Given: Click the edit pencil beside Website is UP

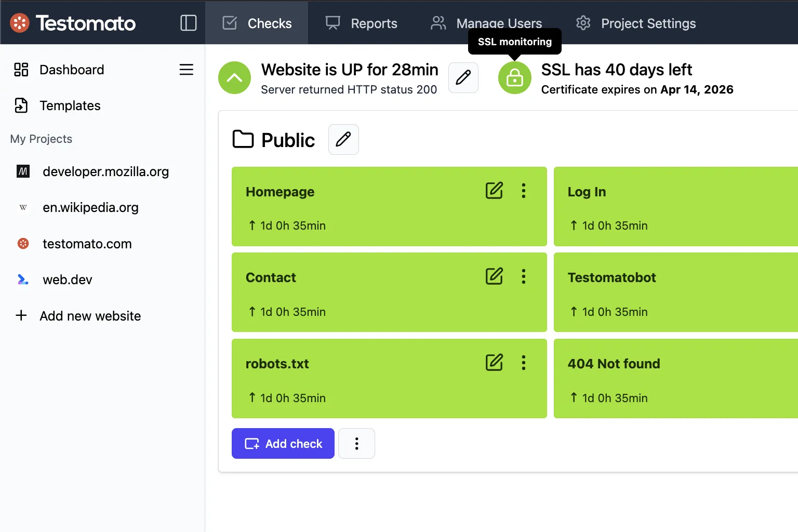Looking at the screenshot, I should click(x=463, y=77).
